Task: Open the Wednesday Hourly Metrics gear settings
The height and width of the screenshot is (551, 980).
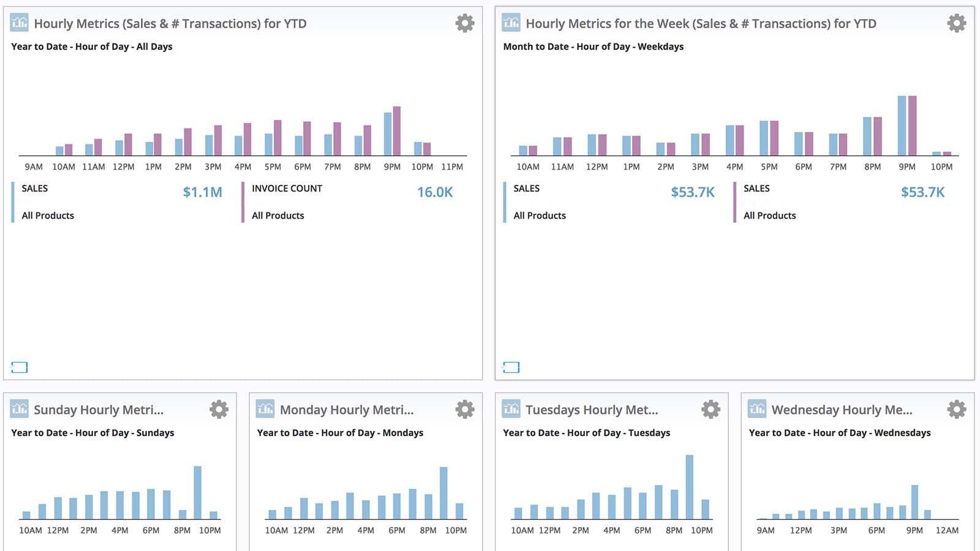Action: click(957, 409)
